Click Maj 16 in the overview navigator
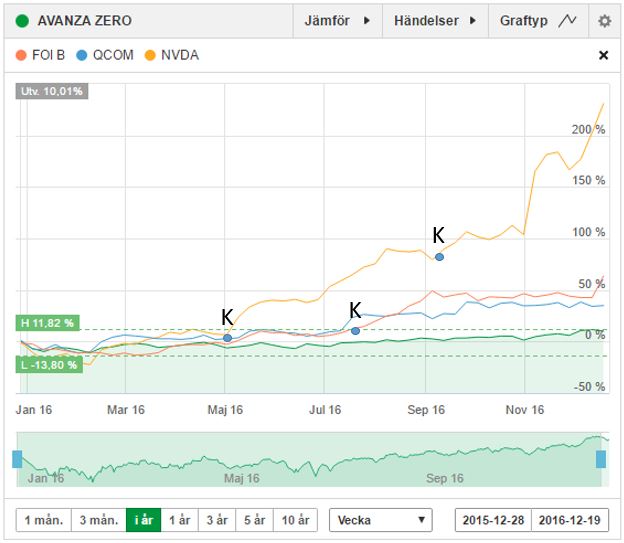Screen dimensions: 624x543 point(242,478)
